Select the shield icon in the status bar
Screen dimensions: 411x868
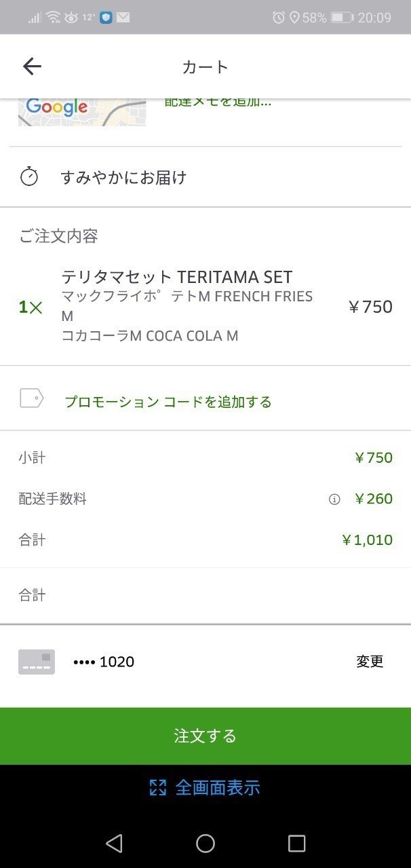point(106,17)
